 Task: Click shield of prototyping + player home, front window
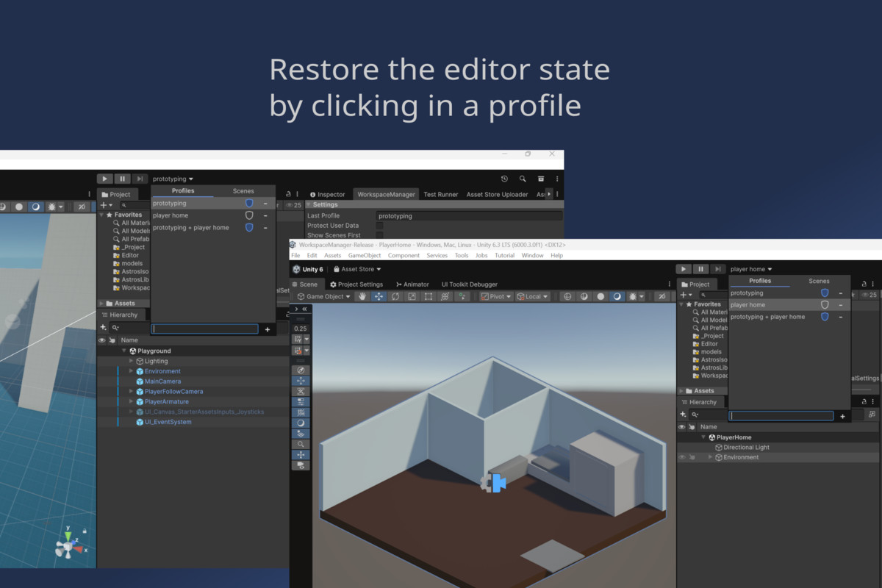(825, 317)
